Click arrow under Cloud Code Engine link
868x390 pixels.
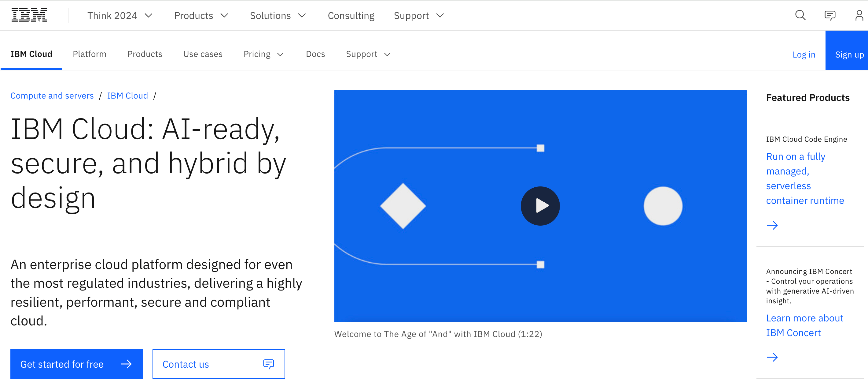click(772, 225)
